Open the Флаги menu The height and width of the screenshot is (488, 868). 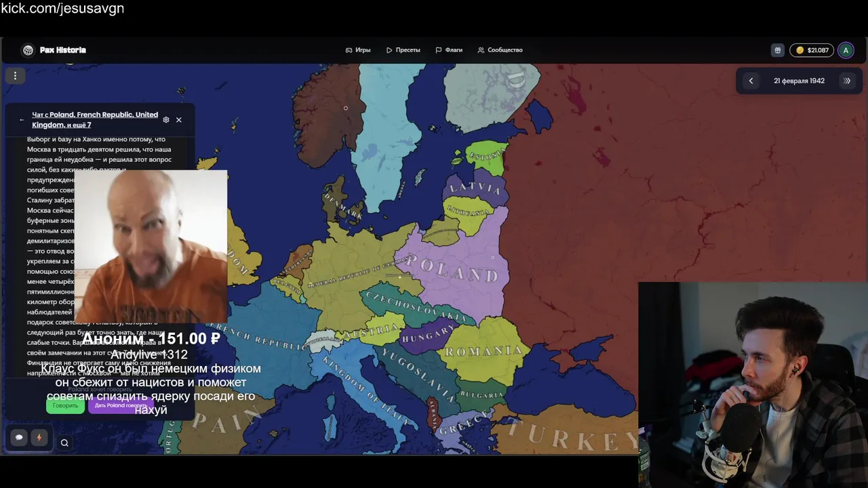point(449,50)
